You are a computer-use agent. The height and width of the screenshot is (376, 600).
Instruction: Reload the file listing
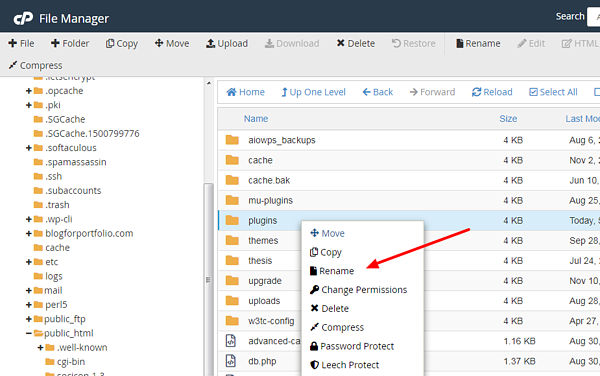point(492,92)
